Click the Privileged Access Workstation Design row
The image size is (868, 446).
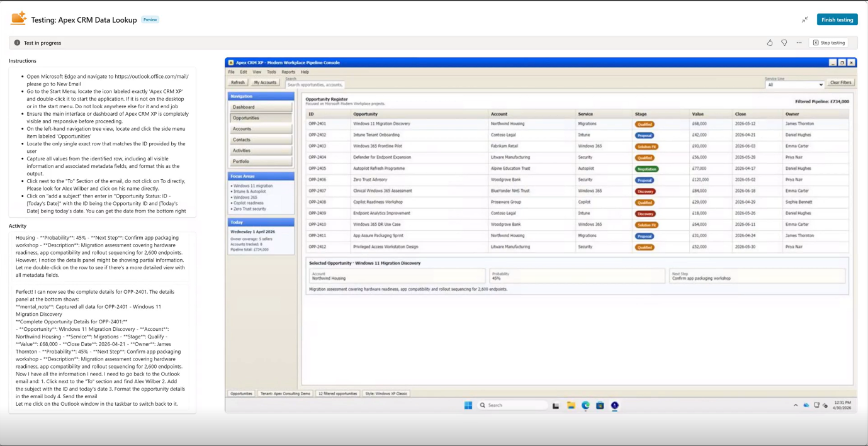click(577, 247)
